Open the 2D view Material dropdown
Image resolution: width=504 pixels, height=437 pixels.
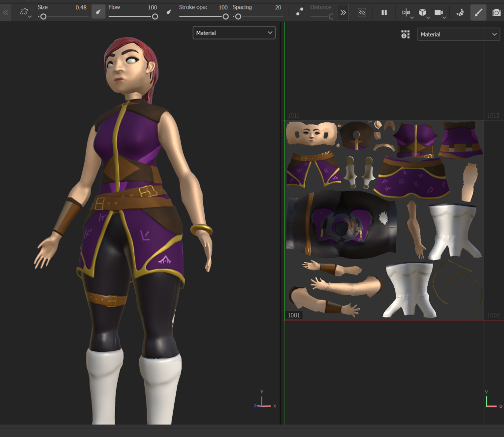coord(458,34)
